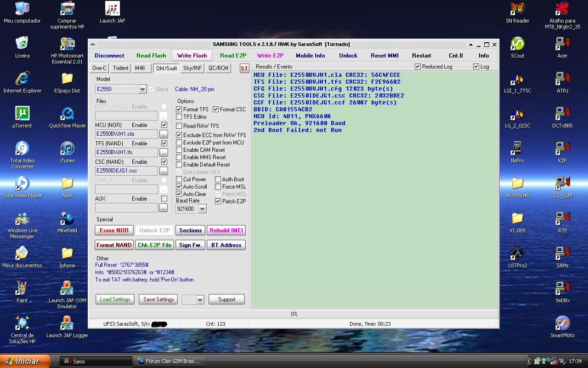The image size is (588, 368).
Task: Expand the Model E2550 dropdown
Action: [142, 89]
